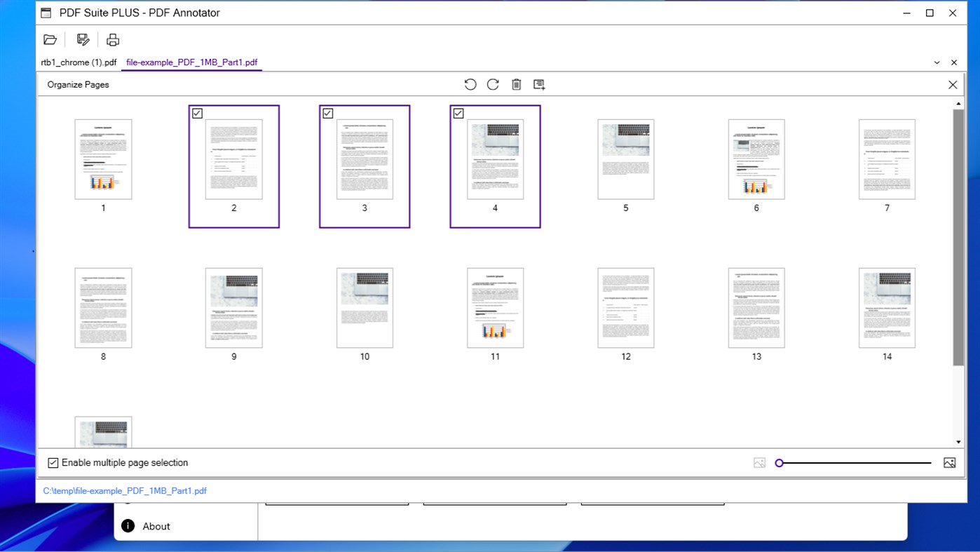Open a PDF file using the folder icon
The image size is (980, 552).
click(x=50, y=39)
